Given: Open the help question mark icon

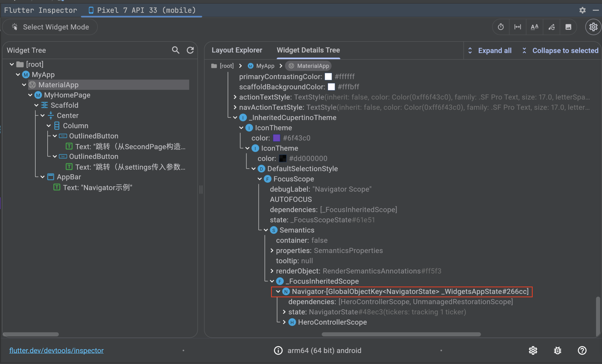Looking at the screenshot, I should point(582,350).
